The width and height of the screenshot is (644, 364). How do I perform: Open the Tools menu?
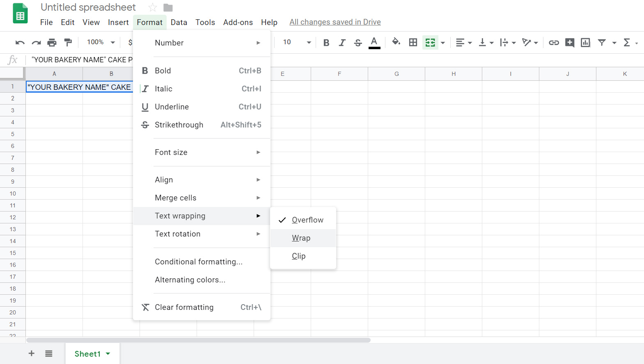(205, 22)
